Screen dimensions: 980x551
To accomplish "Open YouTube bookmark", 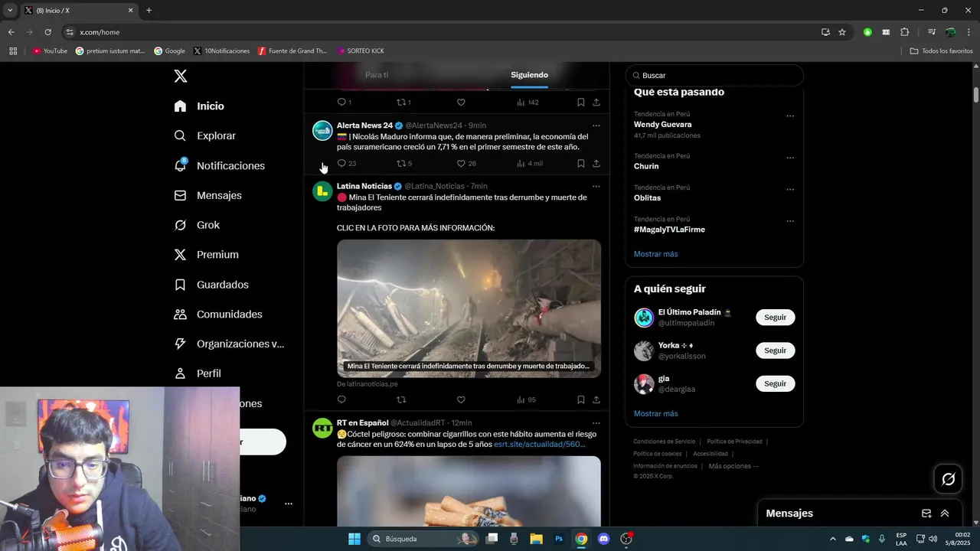I will tap(50, 51).
